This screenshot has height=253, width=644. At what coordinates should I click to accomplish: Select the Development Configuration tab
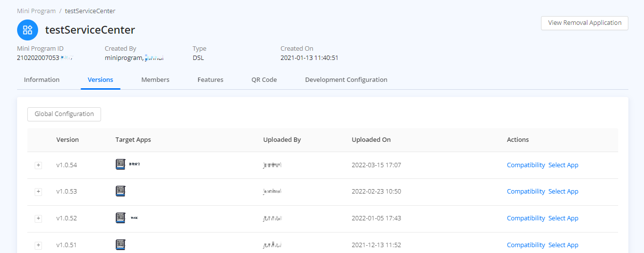(346, 80)
